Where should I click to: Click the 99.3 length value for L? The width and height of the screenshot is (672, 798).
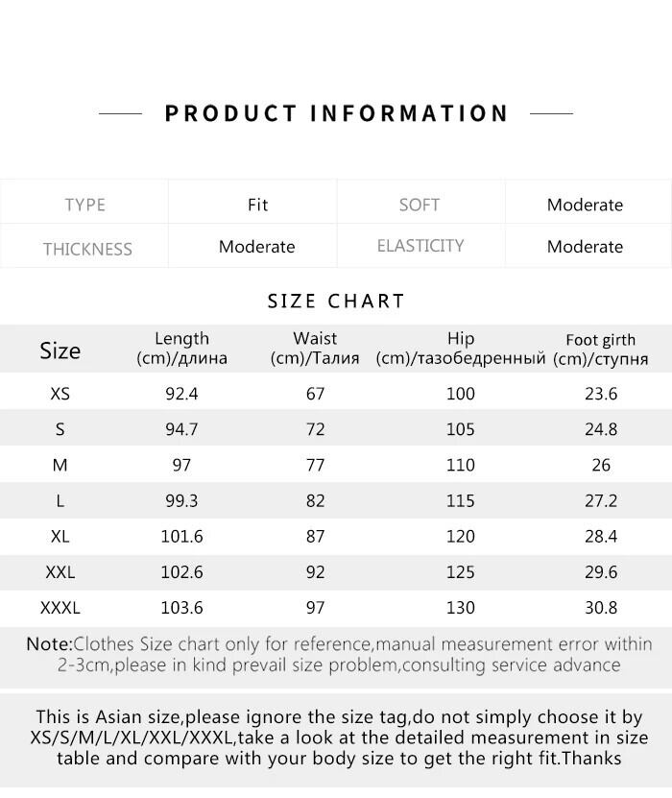(181, 501)
